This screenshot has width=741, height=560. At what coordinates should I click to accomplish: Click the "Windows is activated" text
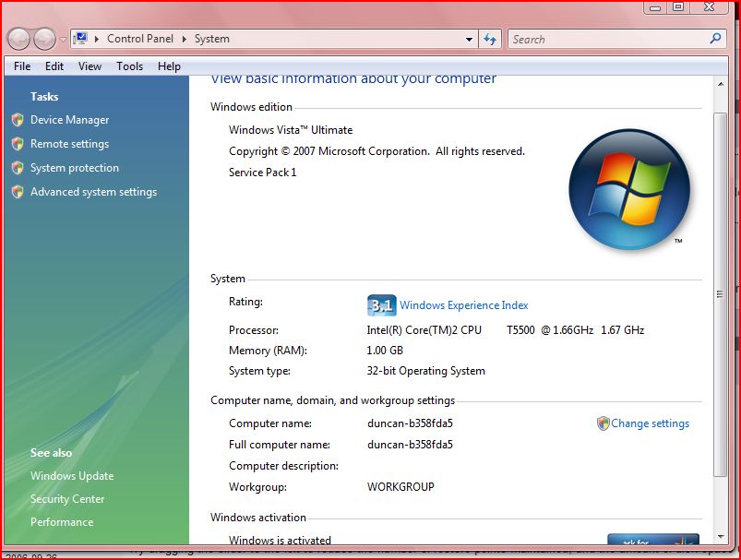(280, 540)
